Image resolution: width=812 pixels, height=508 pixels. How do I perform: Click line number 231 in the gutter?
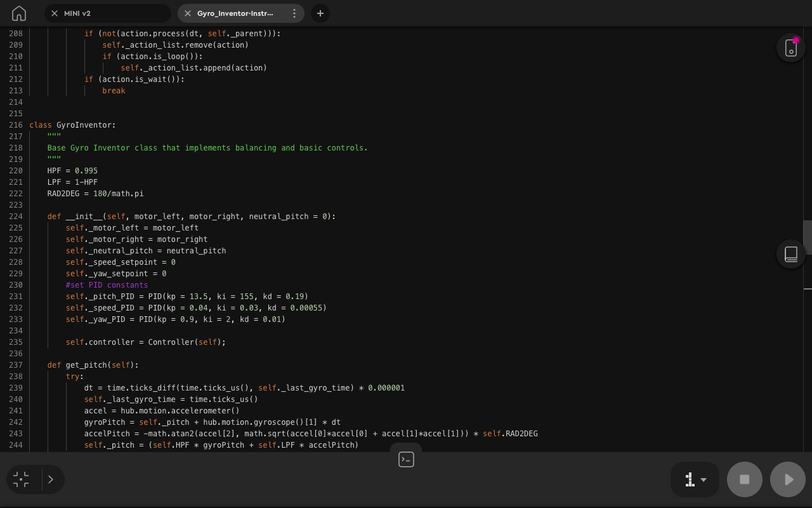click(x=16, y=296)
